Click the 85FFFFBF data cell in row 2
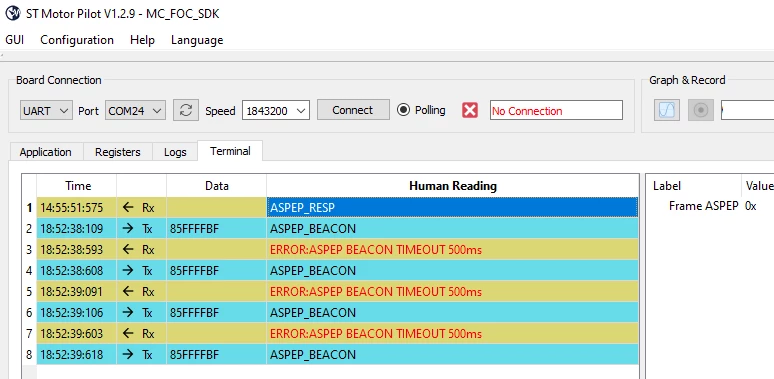The height and width of the screenshot is (379, 774). pyautogui.click(x=217, y=228)
